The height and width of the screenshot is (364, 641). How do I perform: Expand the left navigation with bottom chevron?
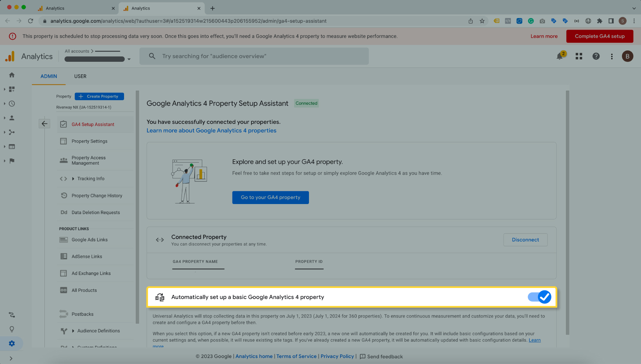point(11,358)
